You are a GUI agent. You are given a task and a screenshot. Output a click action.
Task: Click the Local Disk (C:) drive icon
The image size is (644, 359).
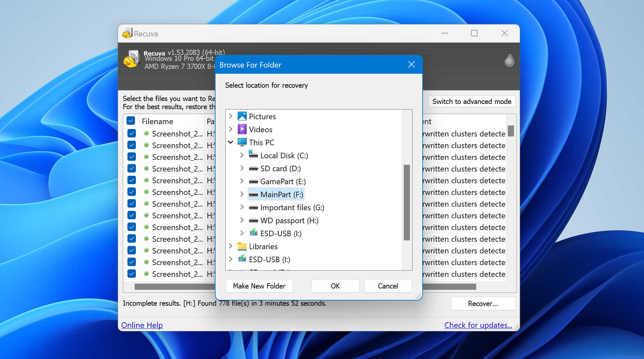click(253, 155)
